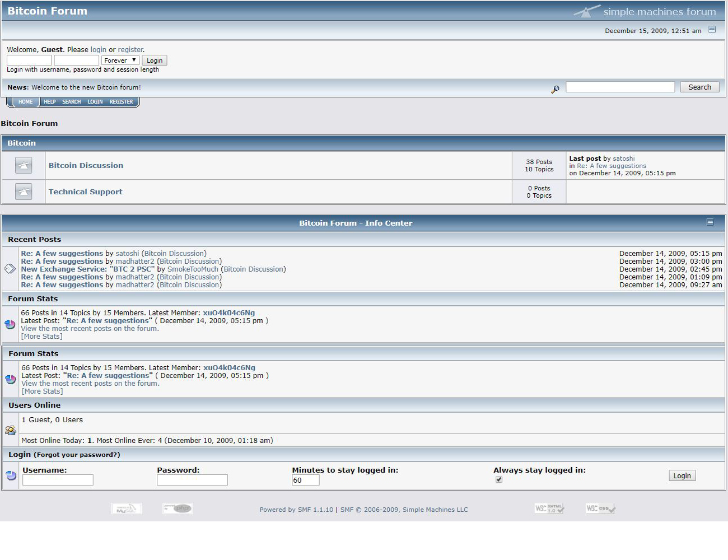Screen dimensions: 728x560
Task: Open the LOGIN menu tab
Action: [95, 102]
